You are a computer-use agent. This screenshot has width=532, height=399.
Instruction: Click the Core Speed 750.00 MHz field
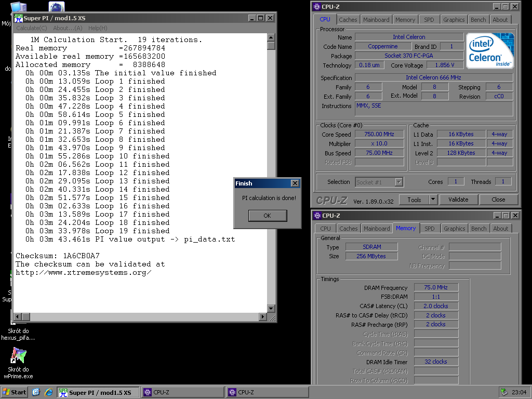click(379, 135)
